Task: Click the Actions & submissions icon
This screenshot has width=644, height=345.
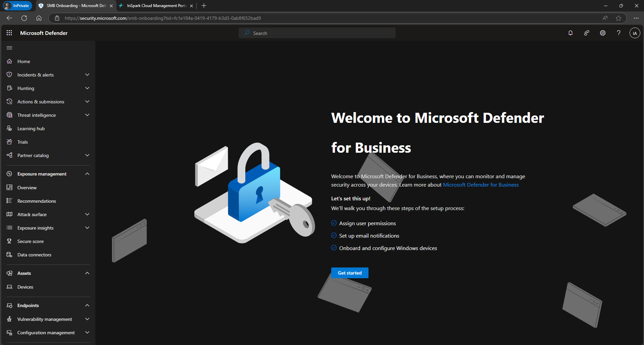Action: click(x=9, y=101)
